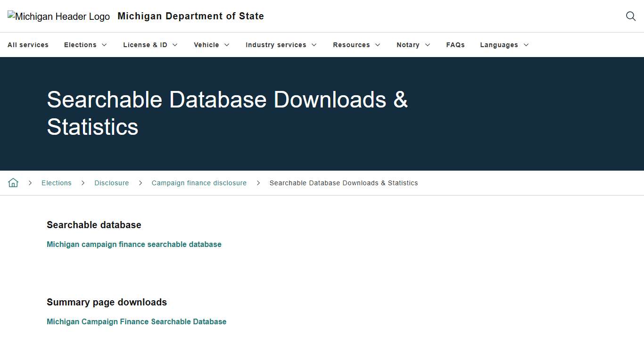Viewport: 644px width, 362px height.
Task: Open the site search icon
Action: coord(630,16)
